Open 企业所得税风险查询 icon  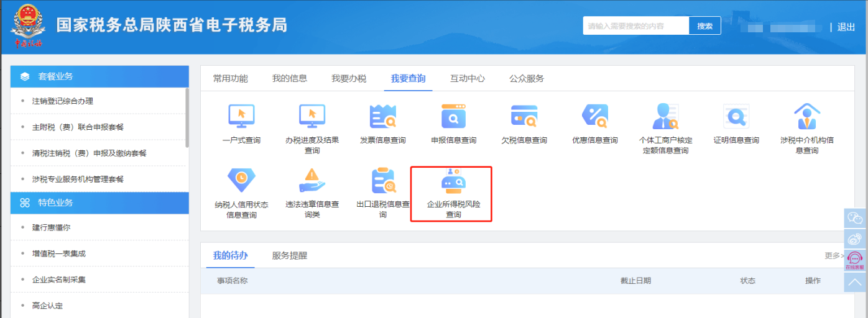pos(454,180)
